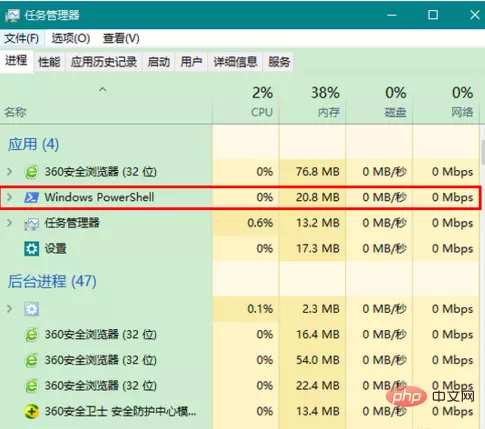Screen dimensions: 485x429
Task: Switch to the 性能 tab
Action: pos(49,62)
